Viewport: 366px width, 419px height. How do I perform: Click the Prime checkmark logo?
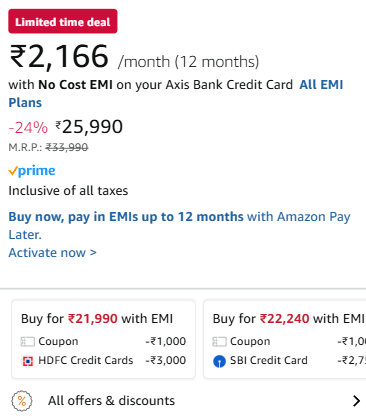pos(32,171)
